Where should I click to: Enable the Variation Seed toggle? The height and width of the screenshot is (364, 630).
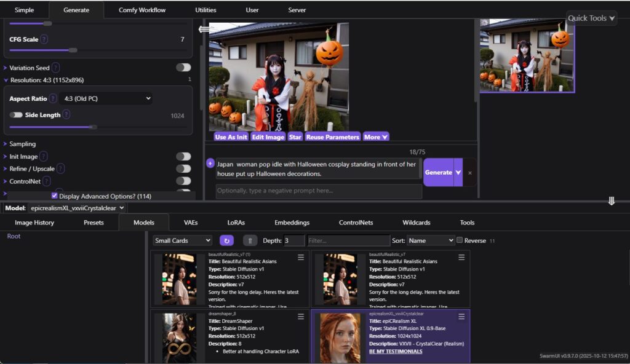point(183,68)
